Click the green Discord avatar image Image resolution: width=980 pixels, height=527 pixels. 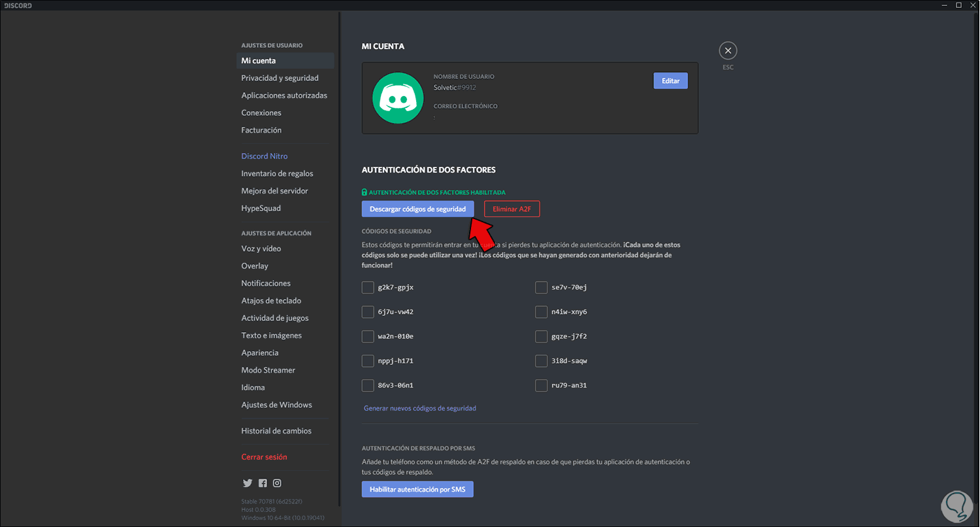399,98
